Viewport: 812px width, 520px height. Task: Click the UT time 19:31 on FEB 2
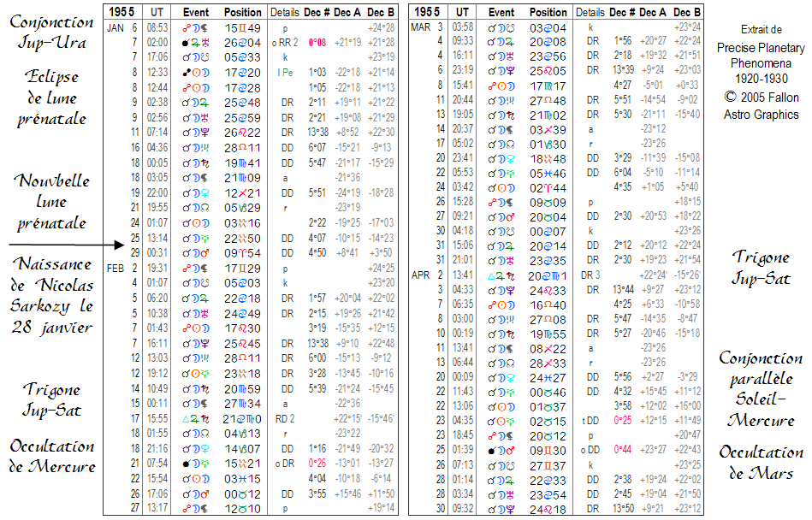(157, 269)
